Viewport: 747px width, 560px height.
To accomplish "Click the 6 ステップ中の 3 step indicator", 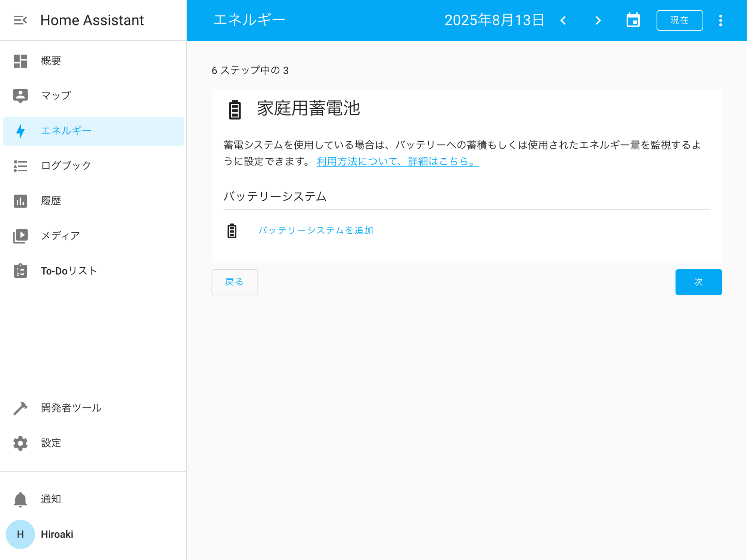I will point(250,70).
